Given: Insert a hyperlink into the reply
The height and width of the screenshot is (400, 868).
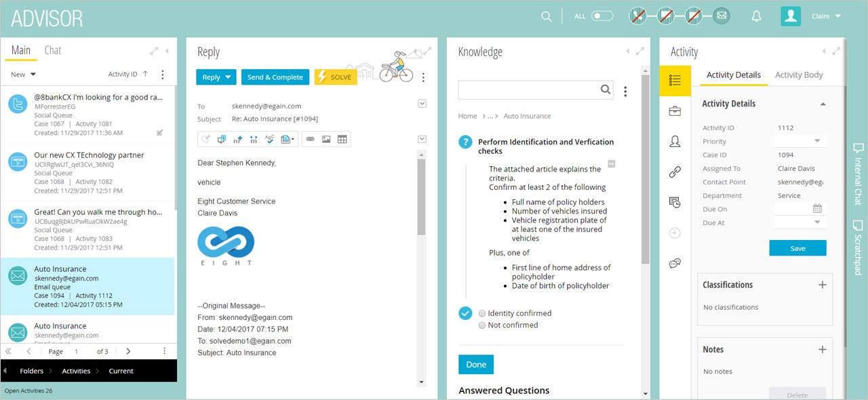Looking at the screenshot, I should (x=311, y=139).
